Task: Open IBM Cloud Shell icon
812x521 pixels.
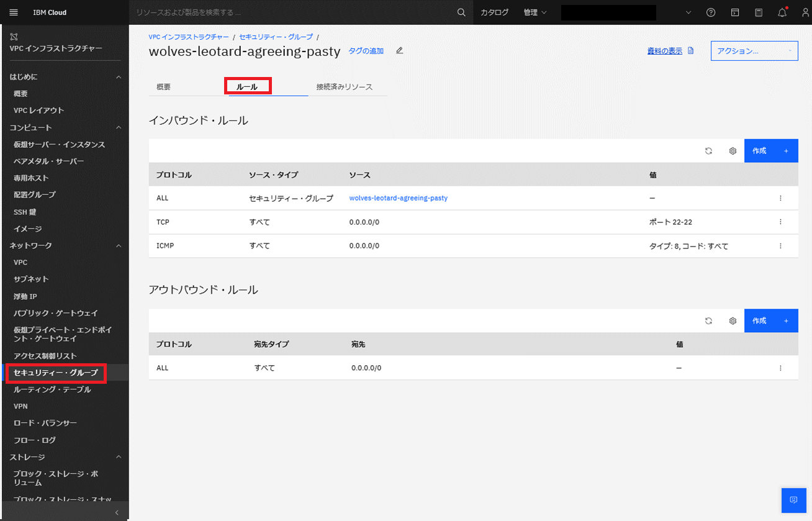Action: tap(735, 12)
